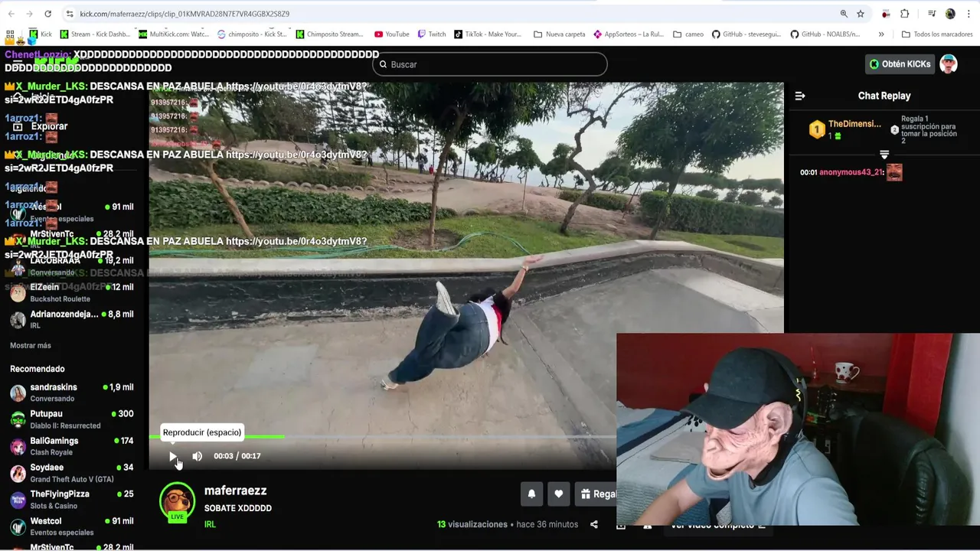Expand the Mostrar más list
The height and width of the screenshot is (551, 980).
(x=31, y=346)
